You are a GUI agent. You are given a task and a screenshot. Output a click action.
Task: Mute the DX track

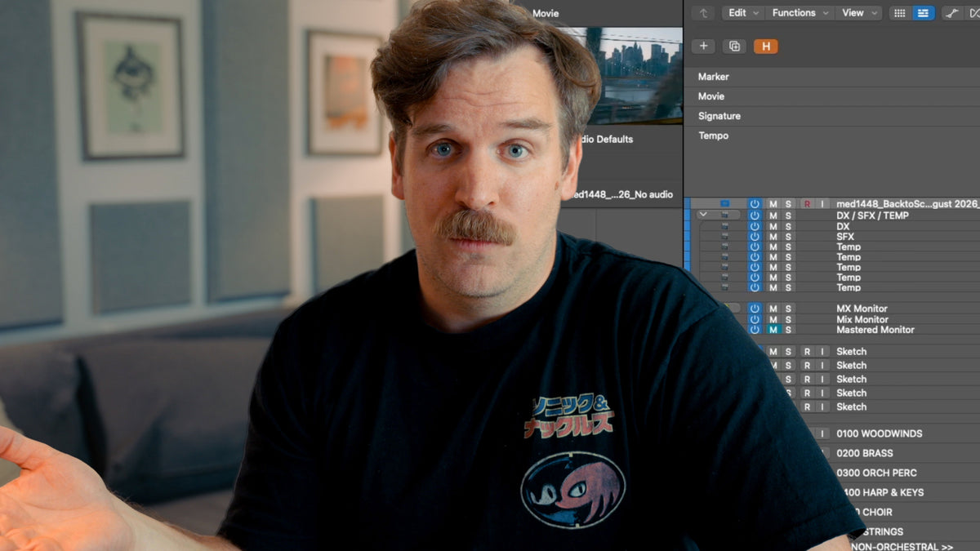773,226
